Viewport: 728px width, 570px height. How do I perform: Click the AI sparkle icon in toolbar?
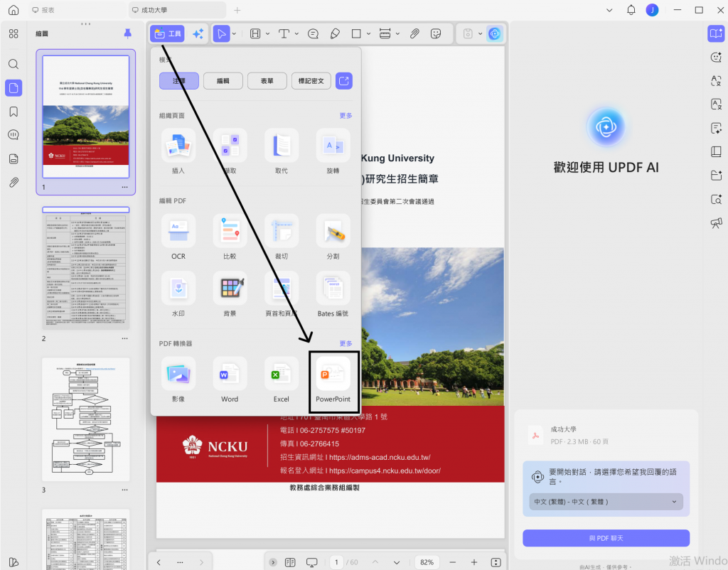coord(198,34)
